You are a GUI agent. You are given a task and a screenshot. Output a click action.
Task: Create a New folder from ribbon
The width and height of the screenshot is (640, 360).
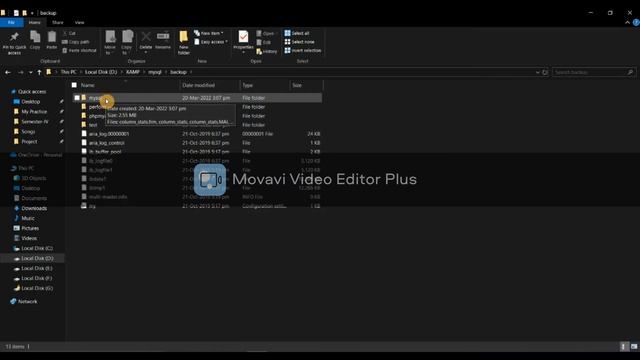[184, 42]
